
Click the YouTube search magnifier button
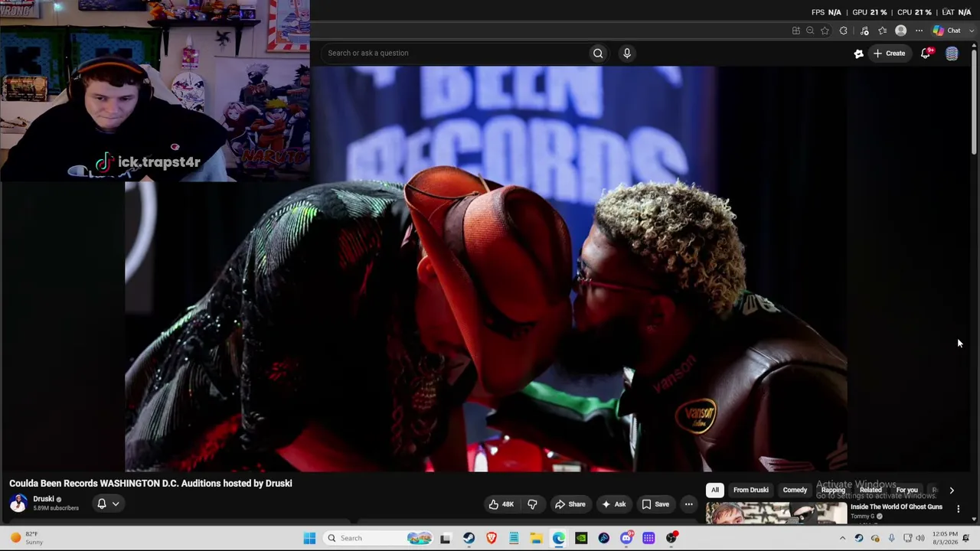[598, 53]
